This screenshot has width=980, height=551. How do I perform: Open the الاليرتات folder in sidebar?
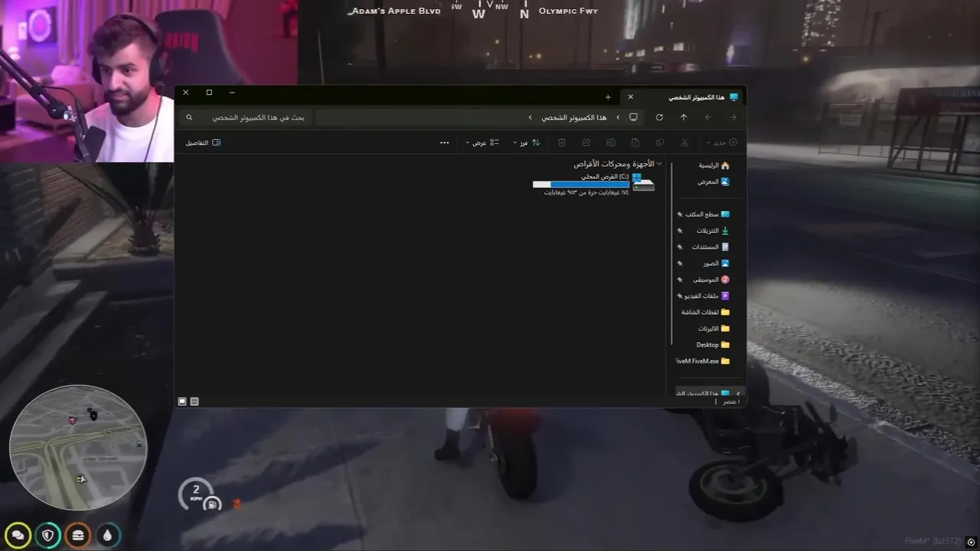pos(714,328)
